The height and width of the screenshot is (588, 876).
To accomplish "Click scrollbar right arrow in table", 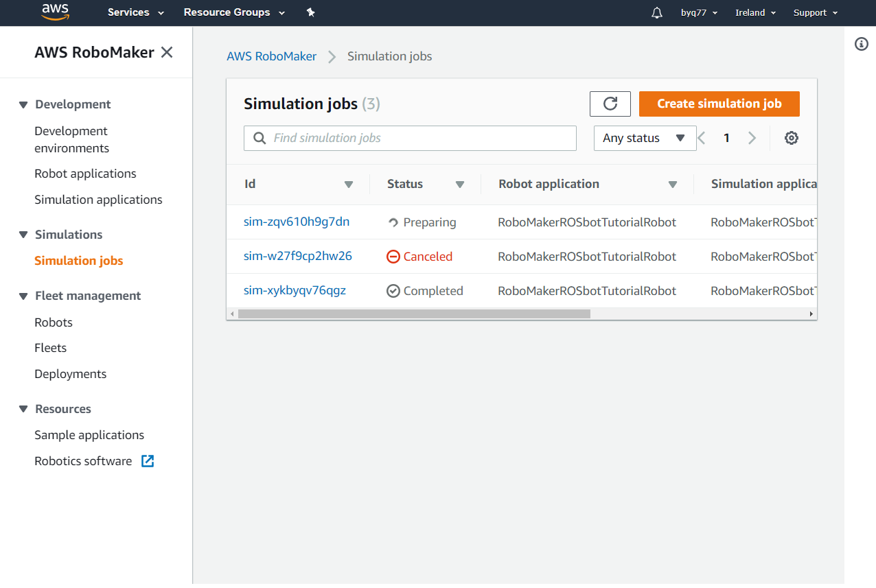I will pos(811,314).
